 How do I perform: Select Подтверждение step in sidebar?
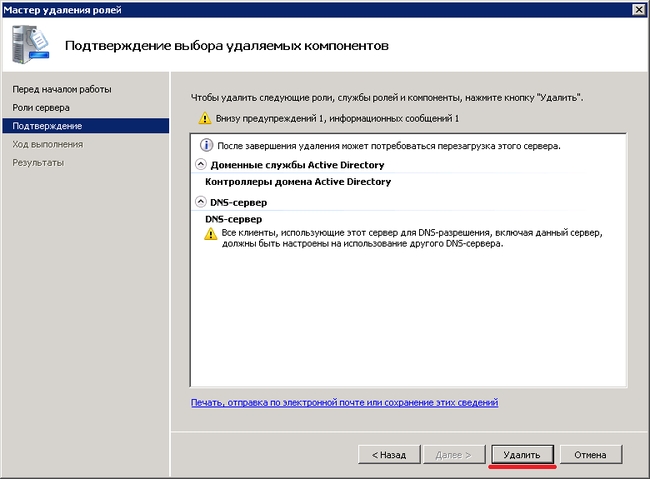coord(47,126)
